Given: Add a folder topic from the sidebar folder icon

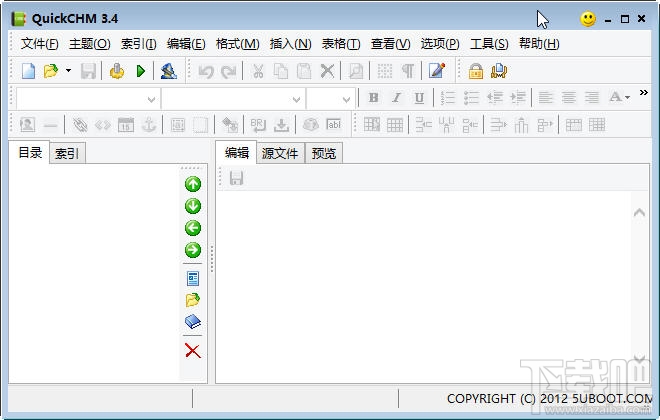Looking at the screenshot, I should [193, 300].
